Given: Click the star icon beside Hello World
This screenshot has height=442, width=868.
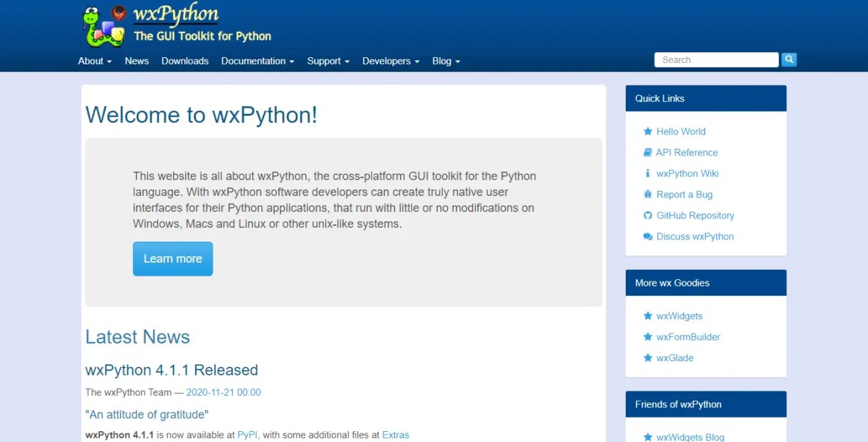Looking at the screenshot, I should [648, 132].
